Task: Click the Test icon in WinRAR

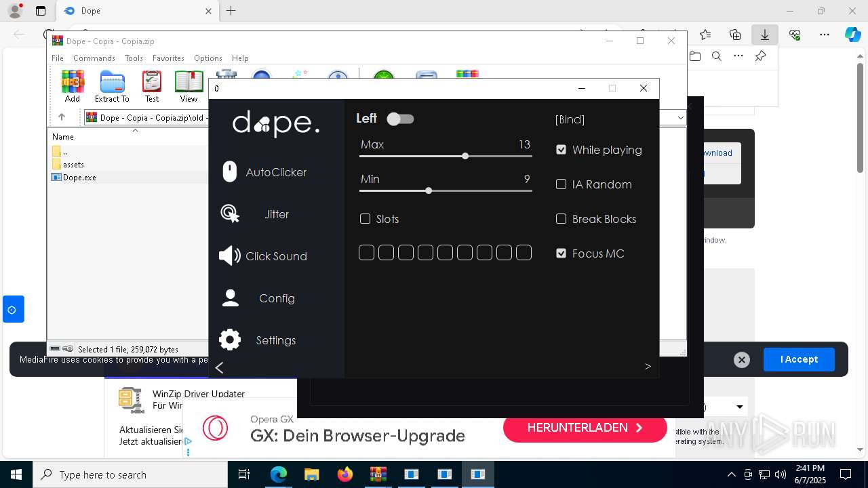Action: point(152,86)
